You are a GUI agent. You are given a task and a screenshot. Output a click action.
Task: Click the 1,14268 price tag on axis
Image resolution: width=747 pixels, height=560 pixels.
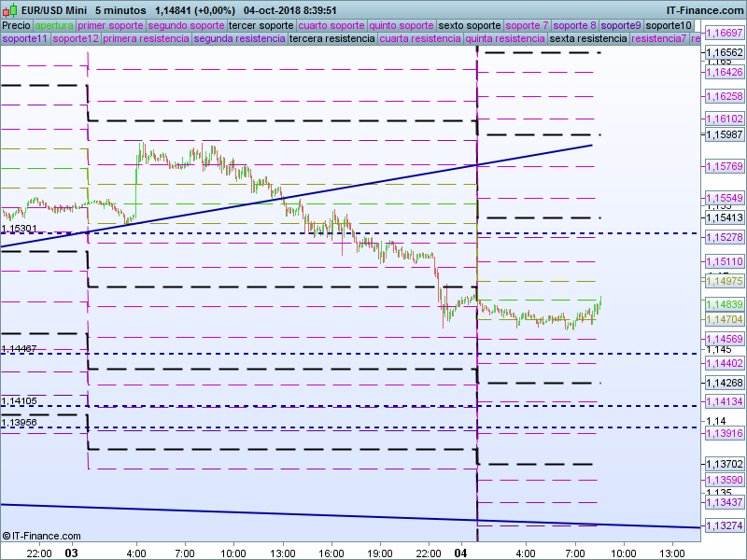725,383
